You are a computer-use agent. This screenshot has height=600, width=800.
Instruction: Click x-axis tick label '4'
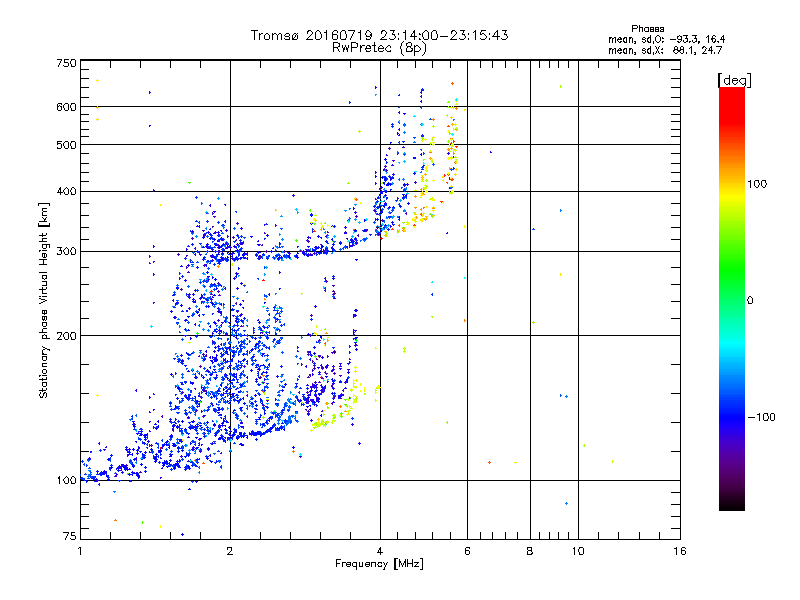click(380, 551)
